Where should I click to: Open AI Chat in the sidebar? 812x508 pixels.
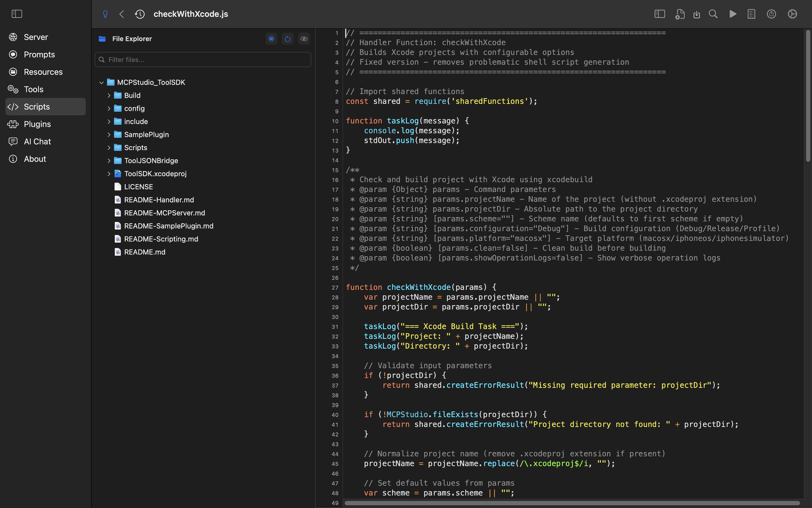pos(46,142)
